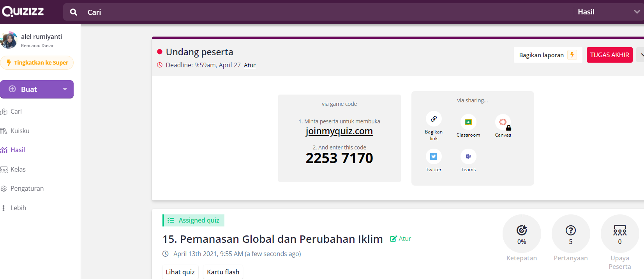The image size is (644, 279).
Task: Open Pengaturan settings in sidebar
Action: [27, 188]
